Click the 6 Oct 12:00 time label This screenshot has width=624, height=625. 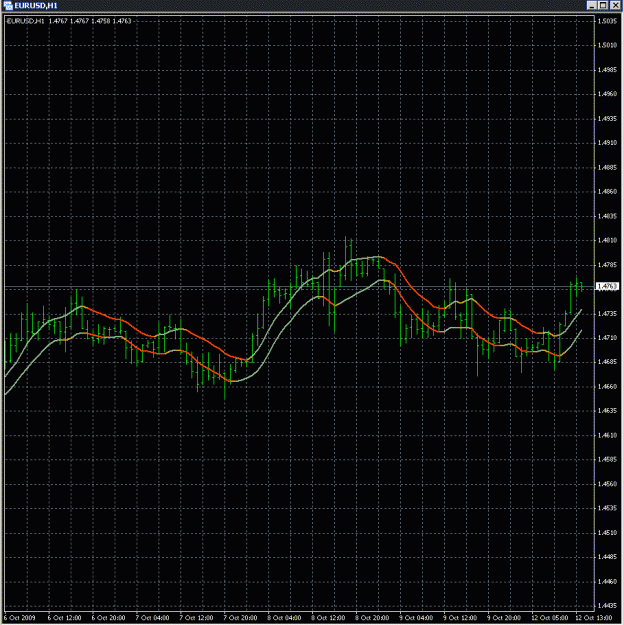64,618
